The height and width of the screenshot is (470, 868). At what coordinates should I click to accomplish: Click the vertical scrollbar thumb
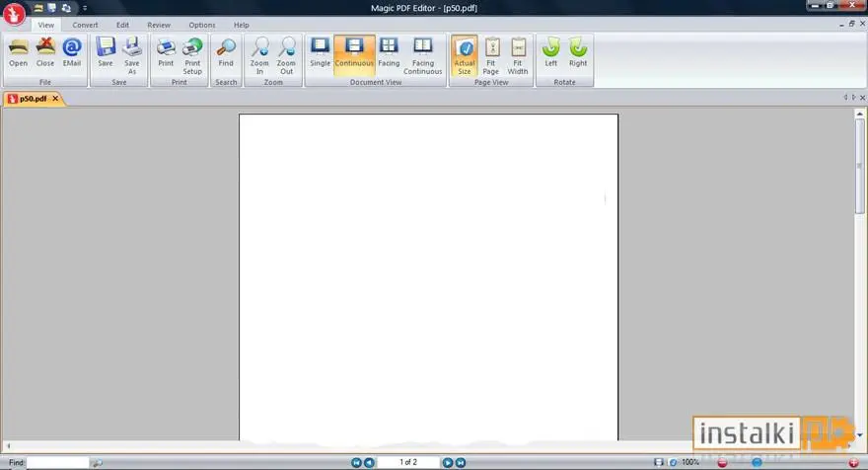pyautogui.click(x=860, y=166)
